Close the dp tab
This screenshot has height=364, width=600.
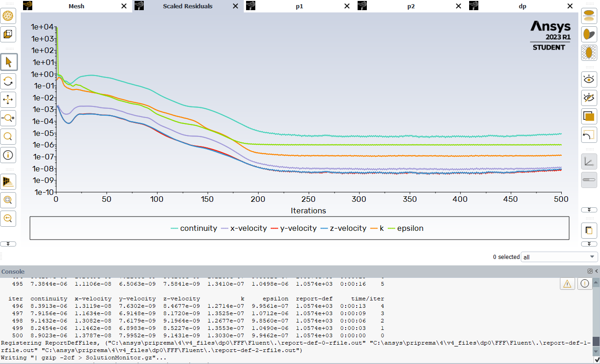coord(570,6)
